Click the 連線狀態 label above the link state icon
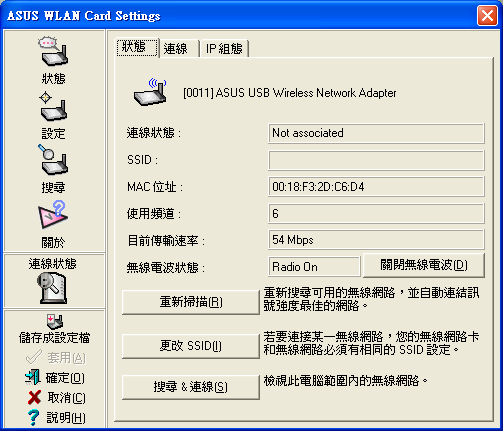503x431 pixels. pos(53,264)
